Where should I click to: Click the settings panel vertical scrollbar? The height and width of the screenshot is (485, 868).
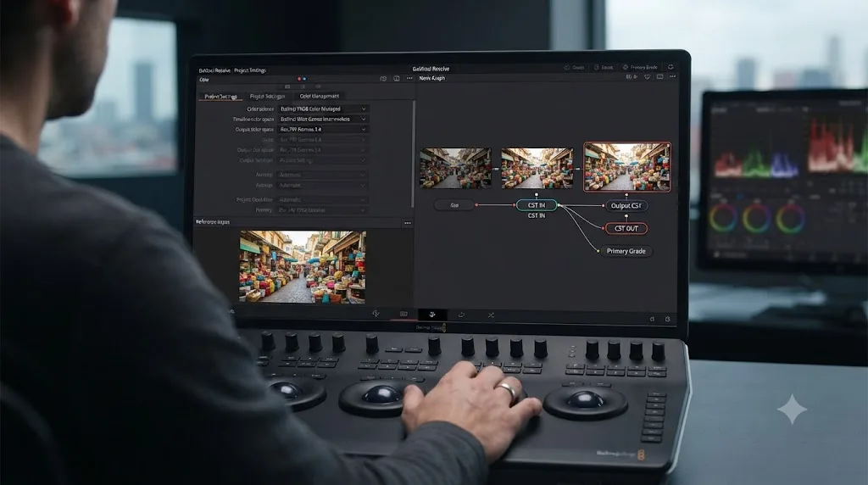pyautogui.click(x=413, y=154)
